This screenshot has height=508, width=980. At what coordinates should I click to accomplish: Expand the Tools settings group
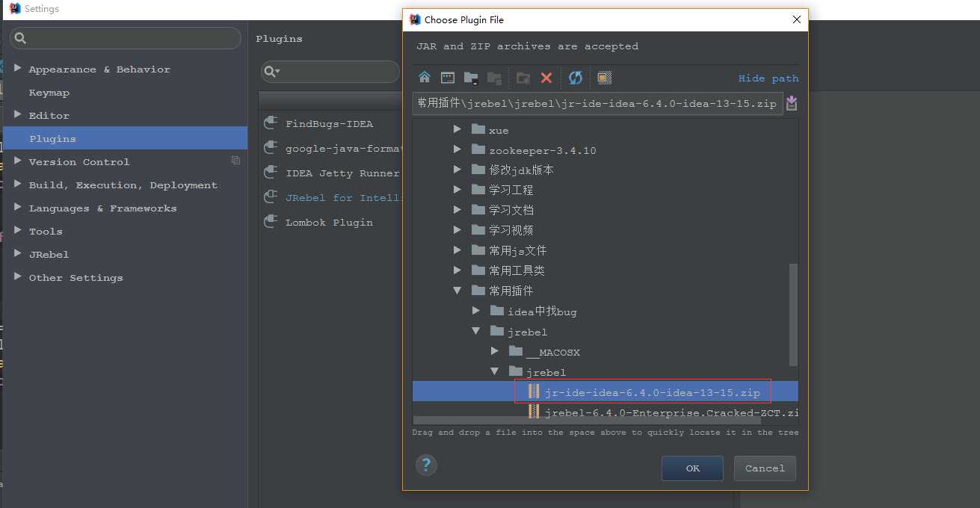[x=18, y=230]
